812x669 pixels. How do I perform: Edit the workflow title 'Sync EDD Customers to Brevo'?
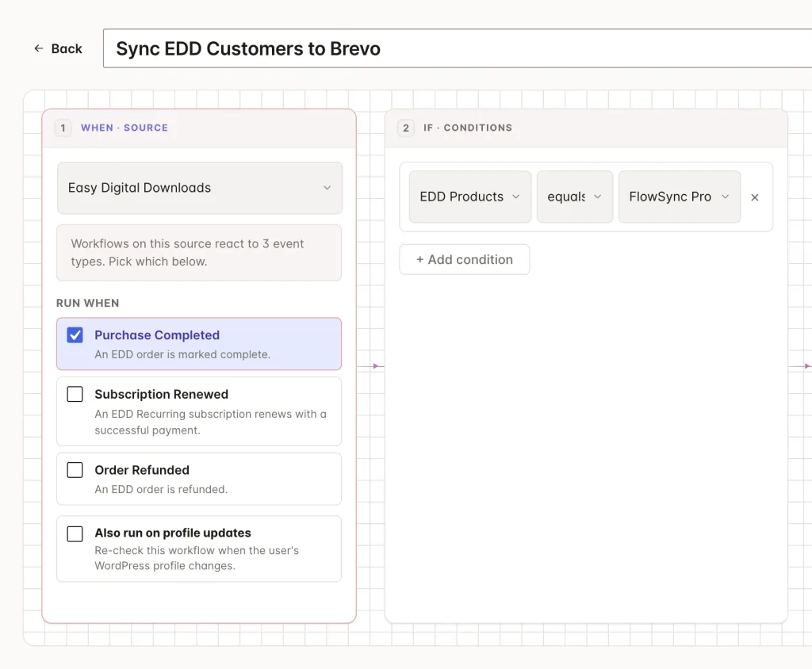click(458, 48)
